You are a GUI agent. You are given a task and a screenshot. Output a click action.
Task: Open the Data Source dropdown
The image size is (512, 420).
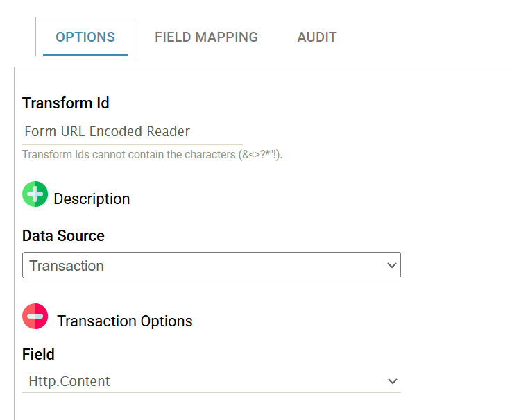(x=211, y=265)
